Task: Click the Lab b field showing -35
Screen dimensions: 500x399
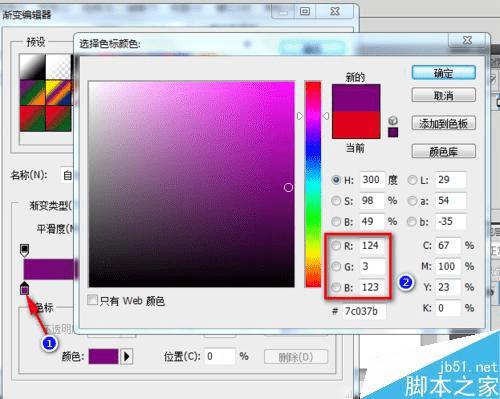Action: coord(450,221)
